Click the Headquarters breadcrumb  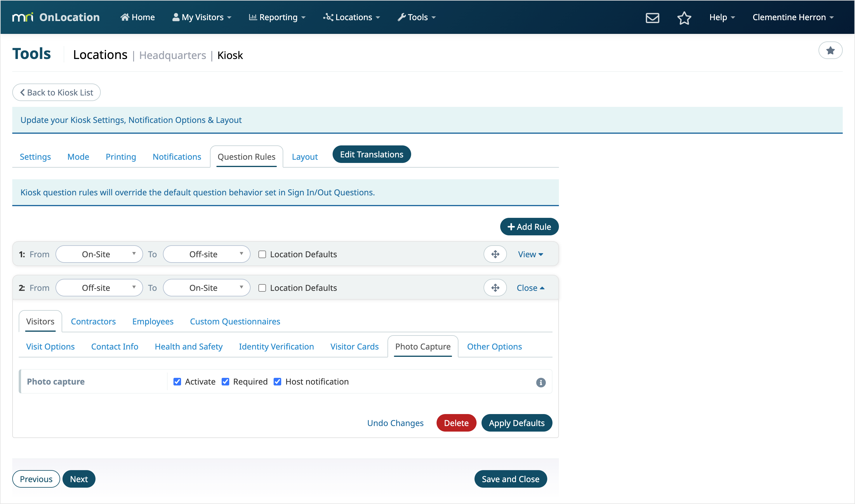point(173,55)
